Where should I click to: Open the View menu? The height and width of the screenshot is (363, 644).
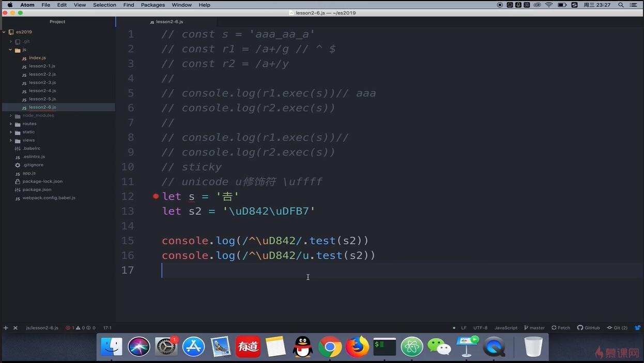click(80, 5)
